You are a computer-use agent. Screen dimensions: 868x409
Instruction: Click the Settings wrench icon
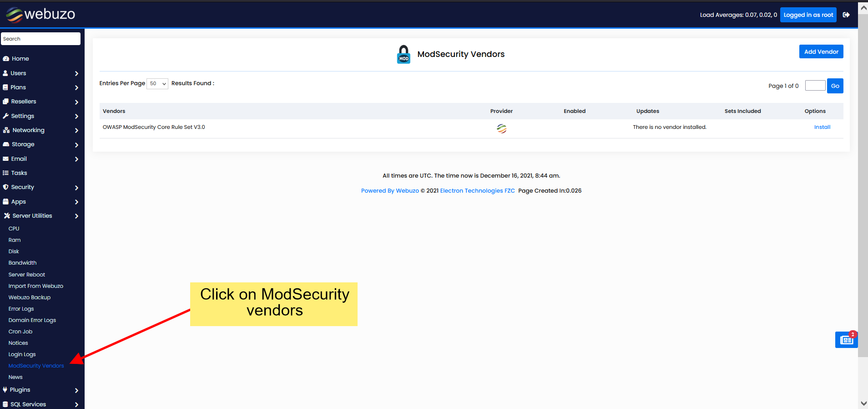click(6, 116)
